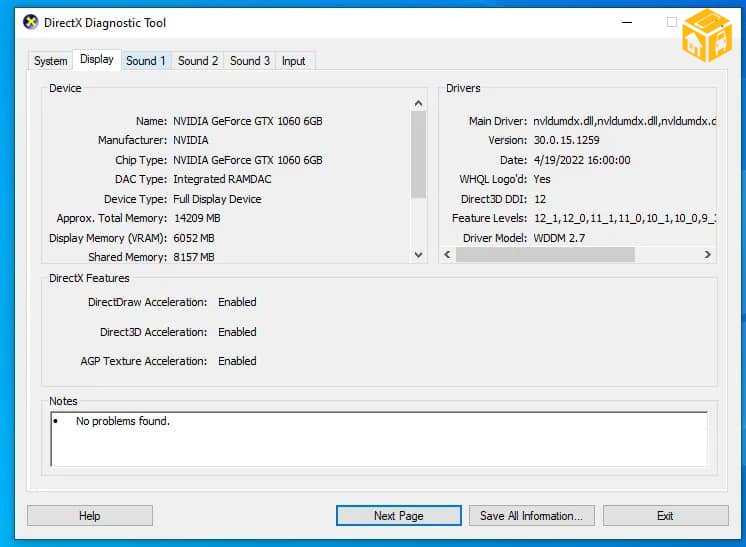
Task: Click the DirectX icon in the title bar
Action: [30, 22]
